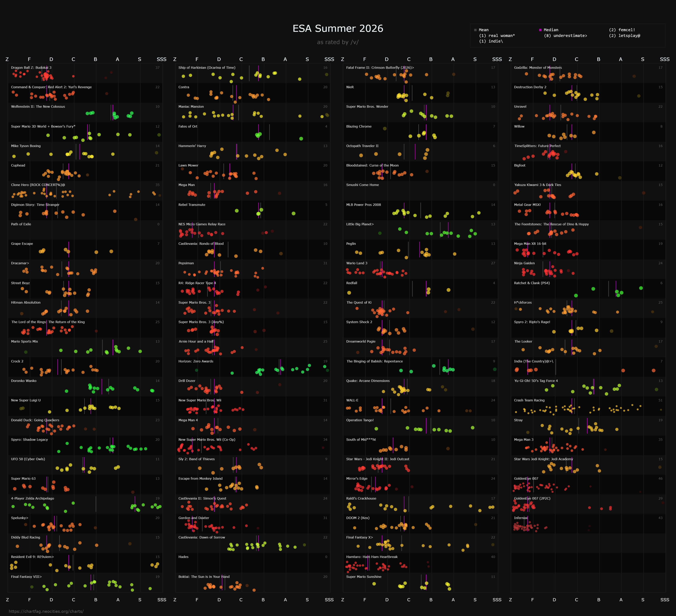Select the 'Crash Team Racing' title
Viewport: 676px width, 616px height.
529,400
